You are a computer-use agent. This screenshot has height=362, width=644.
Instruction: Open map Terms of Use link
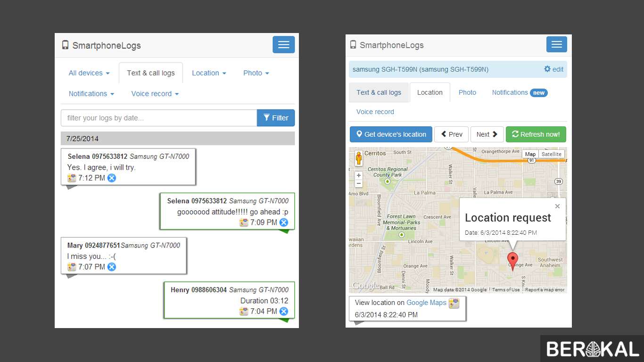(x=506, y=290)
